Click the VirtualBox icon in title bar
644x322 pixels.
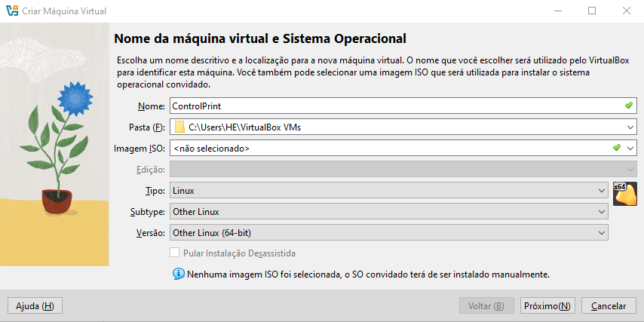pyautogui.click(x=11, y=11)
